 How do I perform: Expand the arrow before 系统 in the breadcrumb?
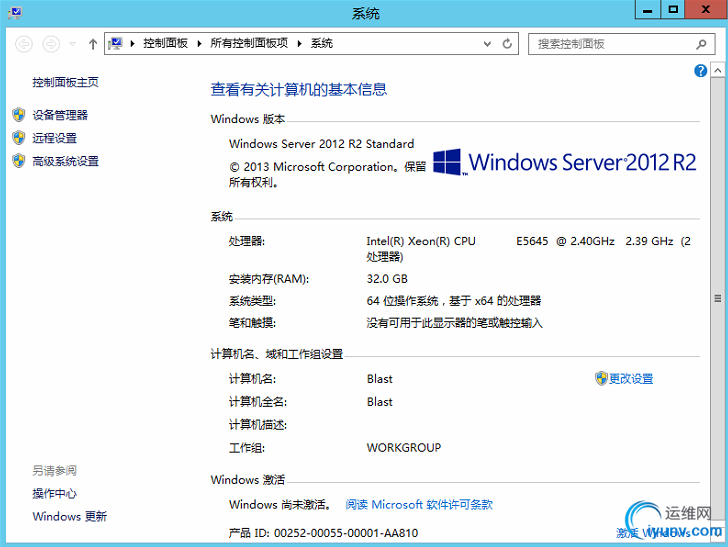click(300, 44)
